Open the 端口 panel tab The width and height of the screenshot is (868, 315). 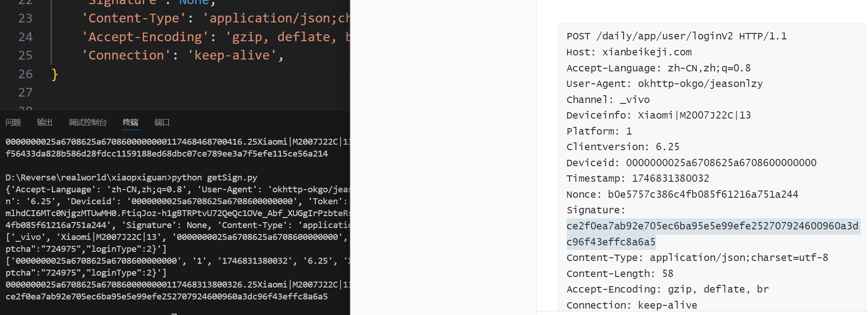click(162, 122)
